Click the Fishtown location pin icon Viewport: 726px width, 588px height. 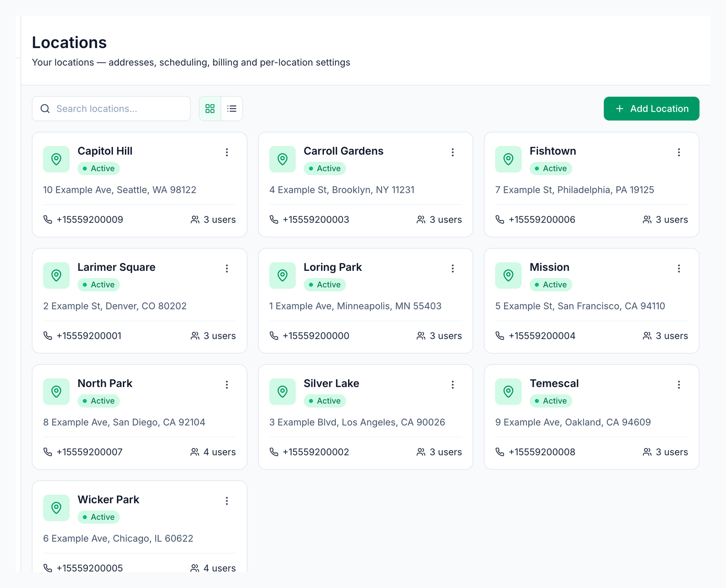(x=508, y=159)
